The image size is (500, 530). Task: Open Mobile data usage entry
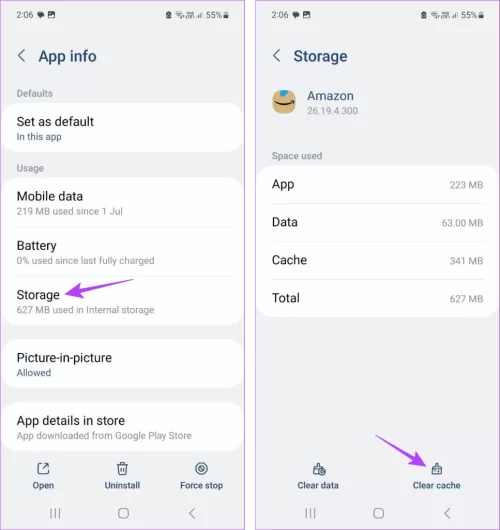coord(122,203)
